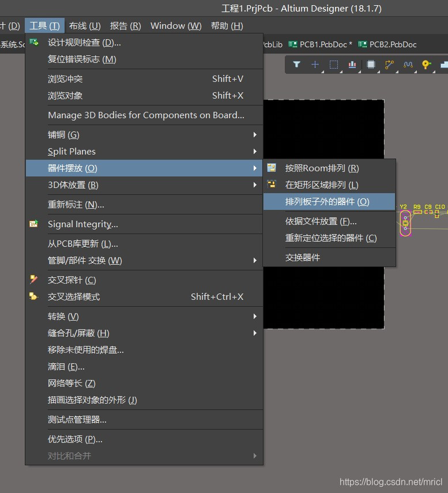This screenshot has height=493, width=448.
Task: Click the place component chip icon
Action: [x=371, y=65]
